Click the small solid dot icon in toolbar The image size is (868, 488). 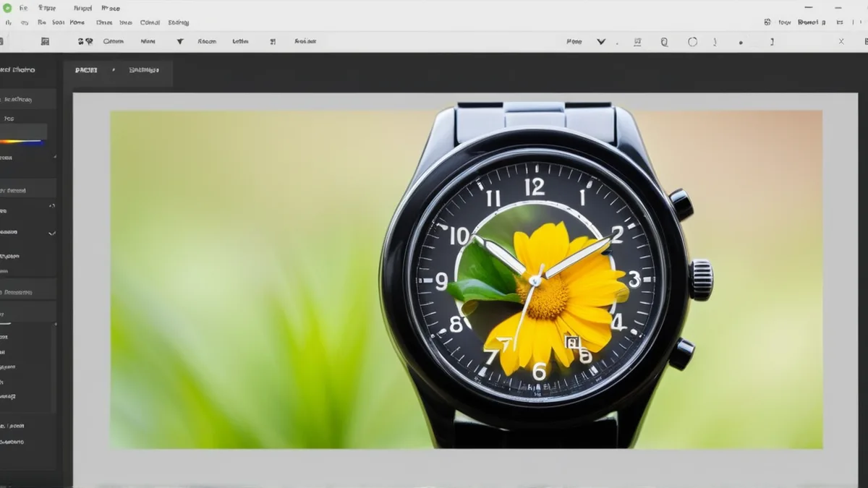pyautogui.click(x=741, y=43)
